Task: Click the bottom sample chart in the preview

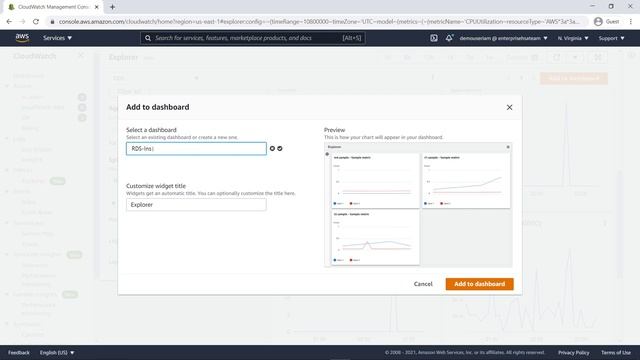Action: click(375, 238)
